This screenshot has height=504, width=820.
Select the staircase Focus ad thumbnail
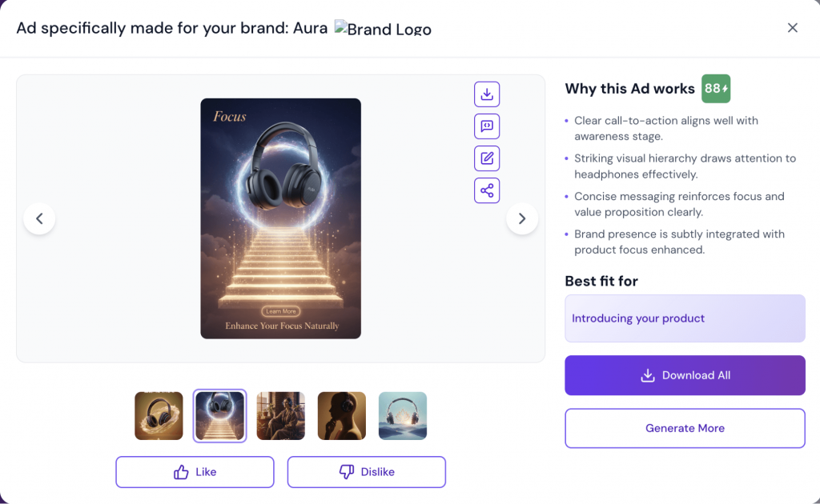pyautogui.click(x=219, y=415)
